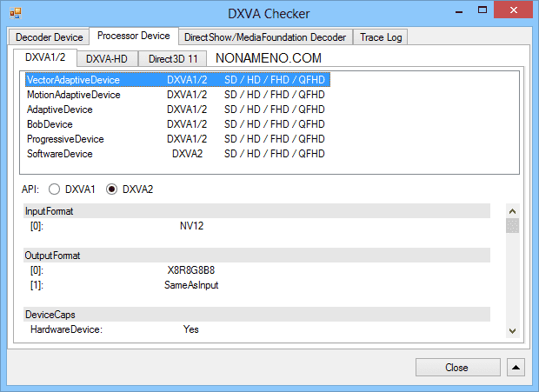This screenshot has height=392, width=539.
Task: Choose the AdaptiveDevice row
Action: [60, 110]
